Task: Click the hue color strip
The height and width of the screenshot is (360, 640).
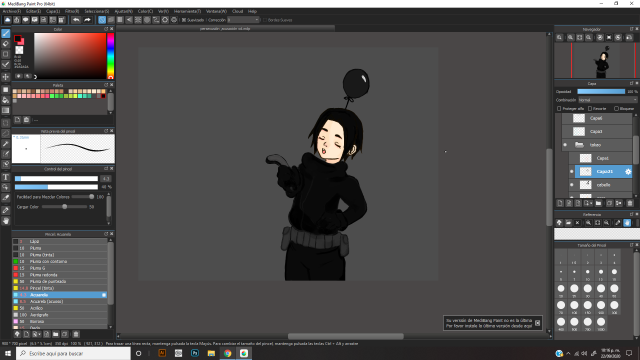Action: (x=110, y=56)
